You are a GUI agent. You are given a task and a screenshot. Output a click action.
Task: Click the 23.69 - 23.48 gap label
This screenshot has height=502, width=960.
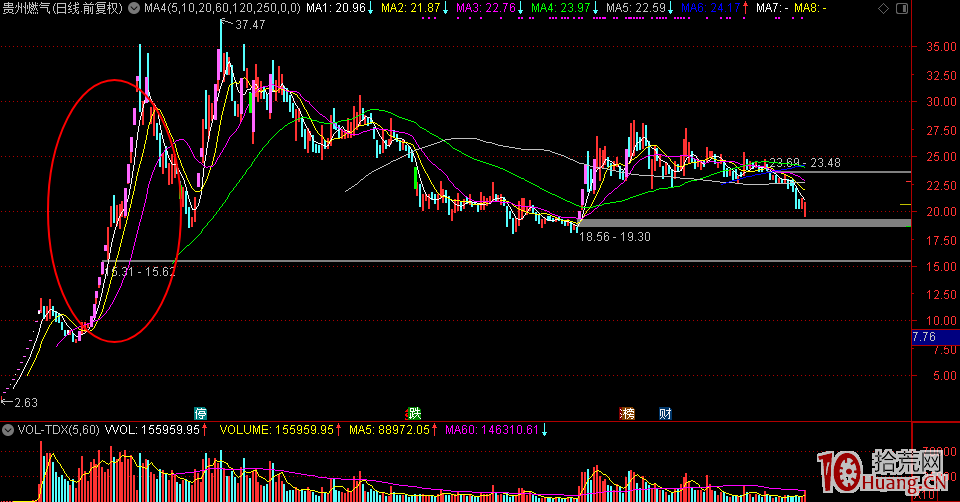tap(804, 163)
